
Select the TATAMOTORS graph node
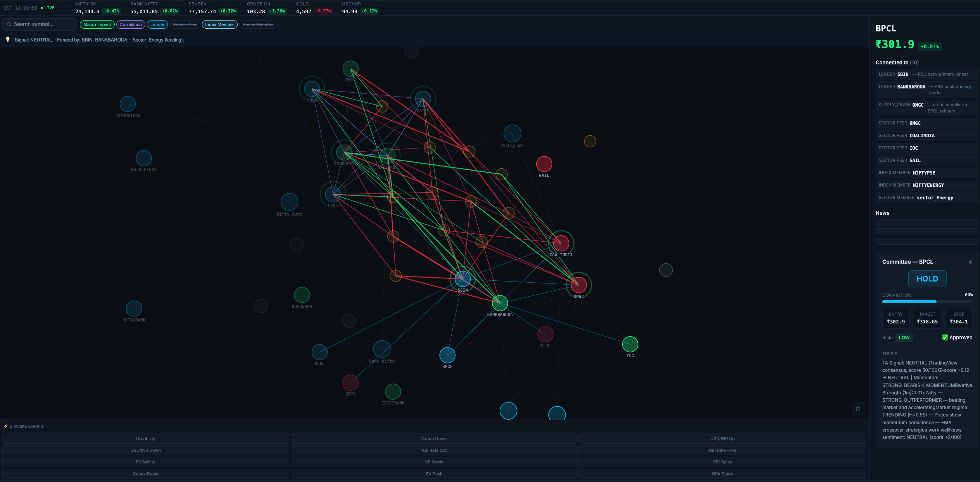point(128,104)
